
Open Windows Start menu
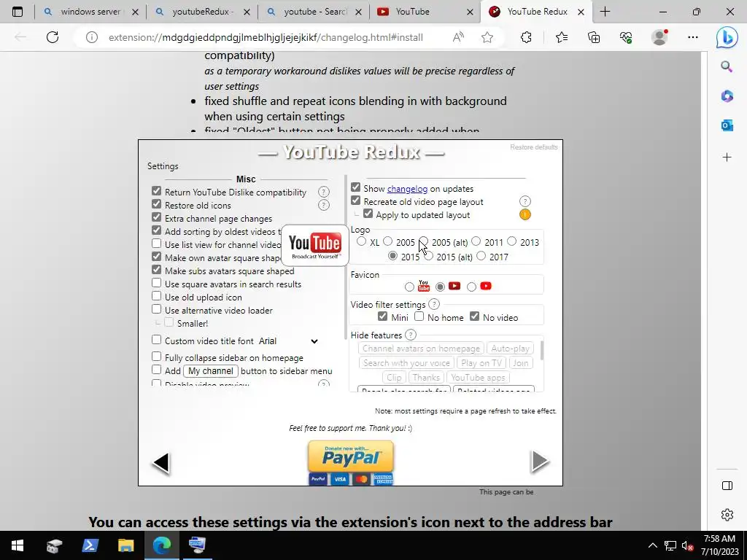pyautogui.click(x=18, y=545)
